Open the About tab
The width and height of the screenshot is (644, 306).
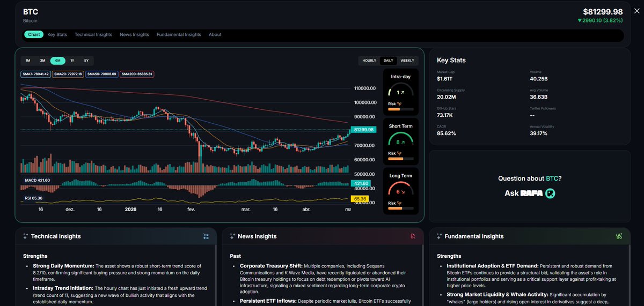click(x=215, y=34)
